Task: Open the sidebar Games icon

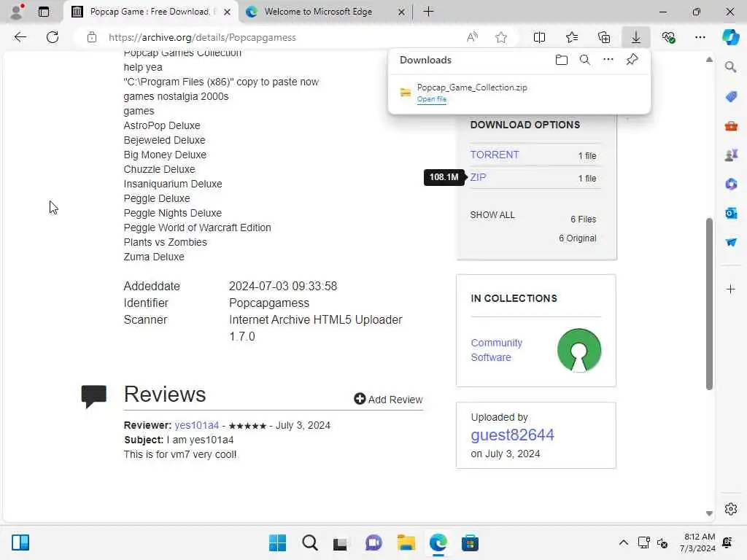Action: pyautogui.click(x=731, y=155)
